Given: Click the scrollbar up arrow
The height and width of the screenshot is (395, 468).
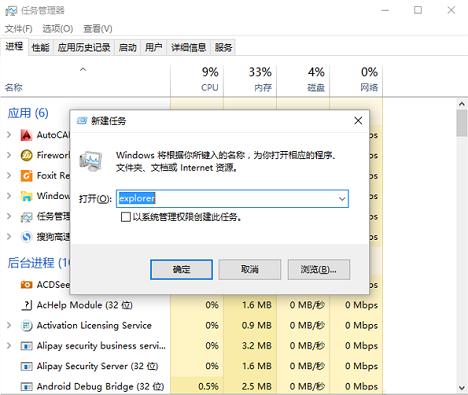Looking at the screenshot, I should (462, 104).
